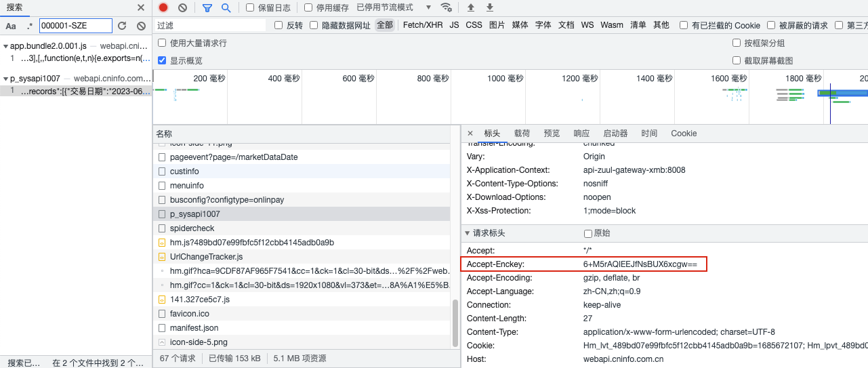Enable capture screenshots checkbox
This screenshot has height=368, width=868.
coord(737,60)
